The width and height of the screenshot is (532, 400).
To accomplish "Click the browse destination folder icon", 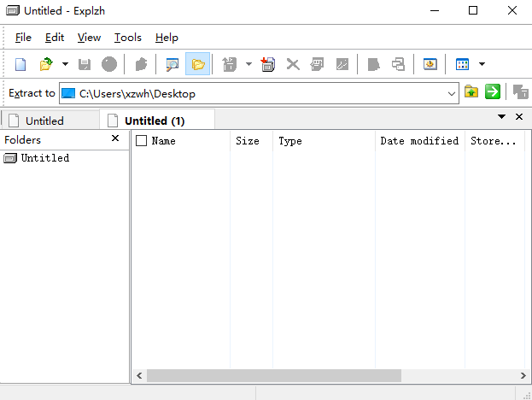I will tap(471, 92).
